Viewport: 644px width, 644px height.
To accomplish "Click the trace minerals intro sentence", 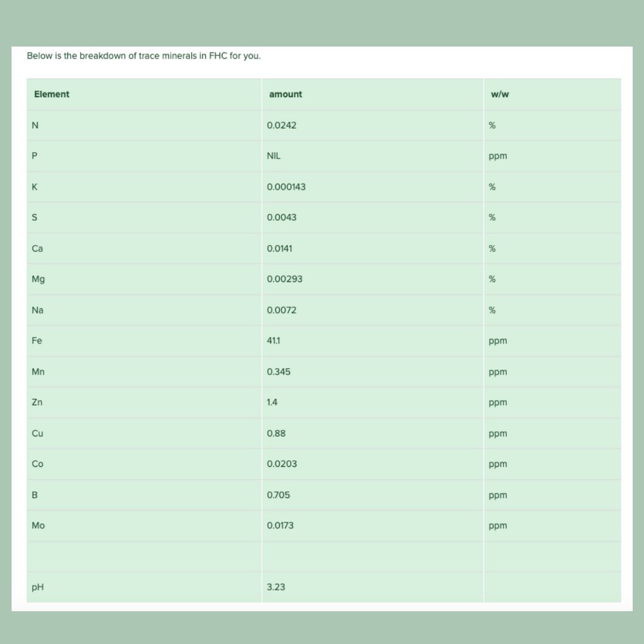I will pos(144,56).
